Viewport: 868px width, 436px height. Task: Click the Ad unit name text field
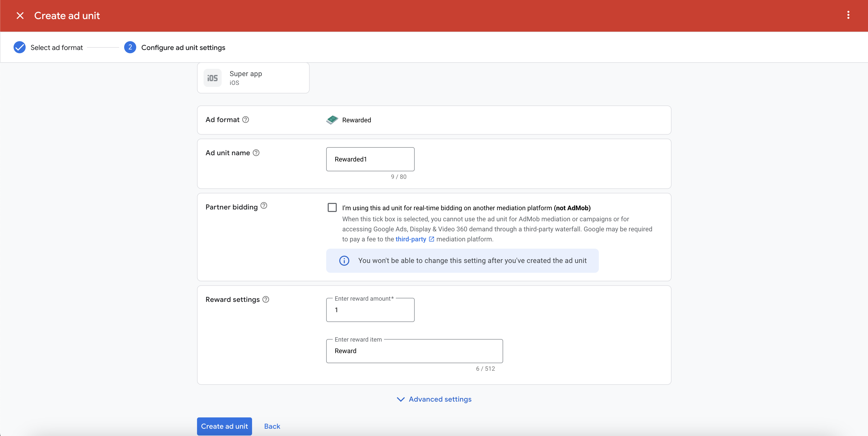tap(370, 159)
